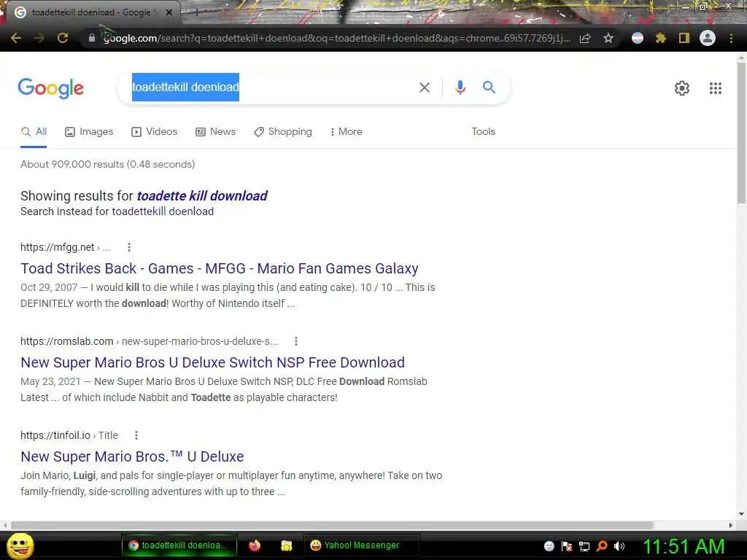Image resolution: width=747 pixels, height=560 pixels.
Task: Switch to the Images tab
Action: [x=89, y=132]
